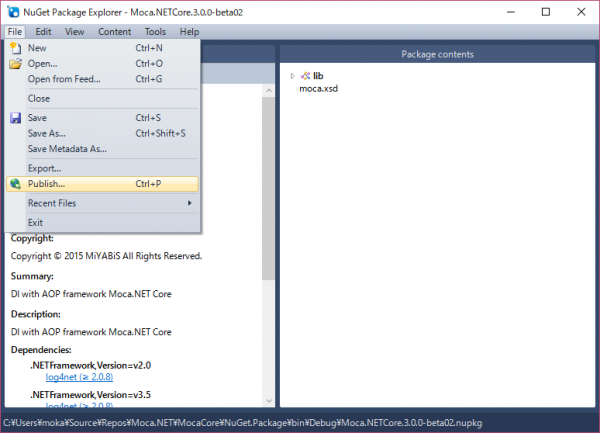The image size is (600, 433).
Task: Open the Edit menu
Action: (x=43, y=32)
